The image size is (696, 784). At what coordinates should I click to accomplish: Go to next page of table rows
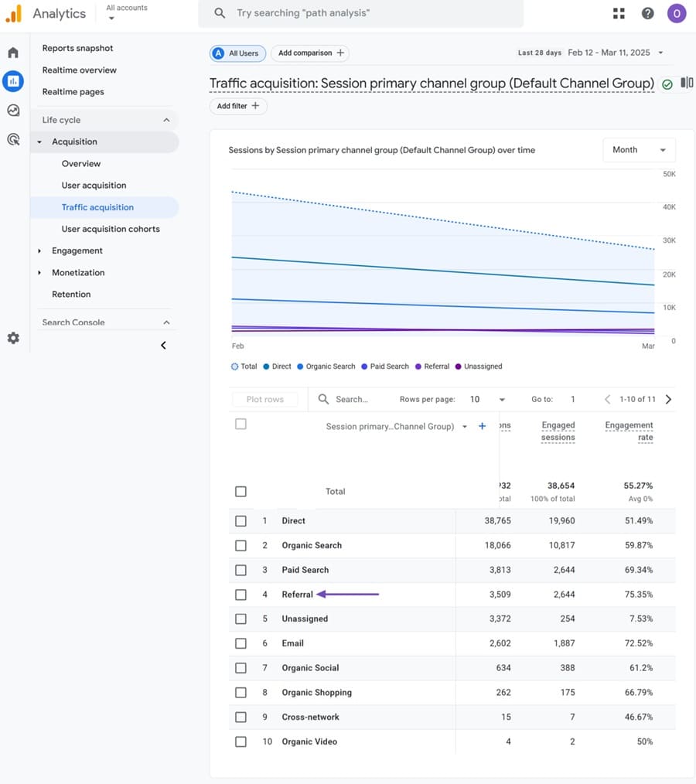pos(668,399)
